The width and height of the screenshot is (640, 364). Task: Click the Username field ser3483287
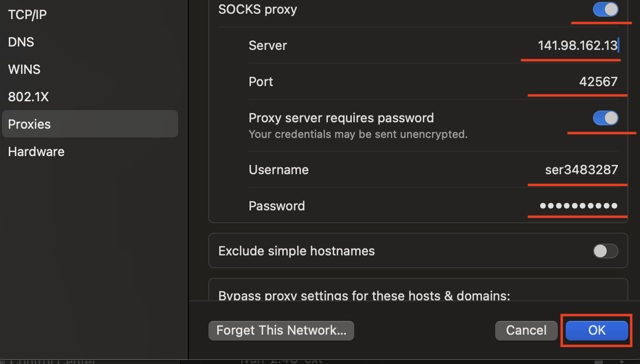coord(581,170)
